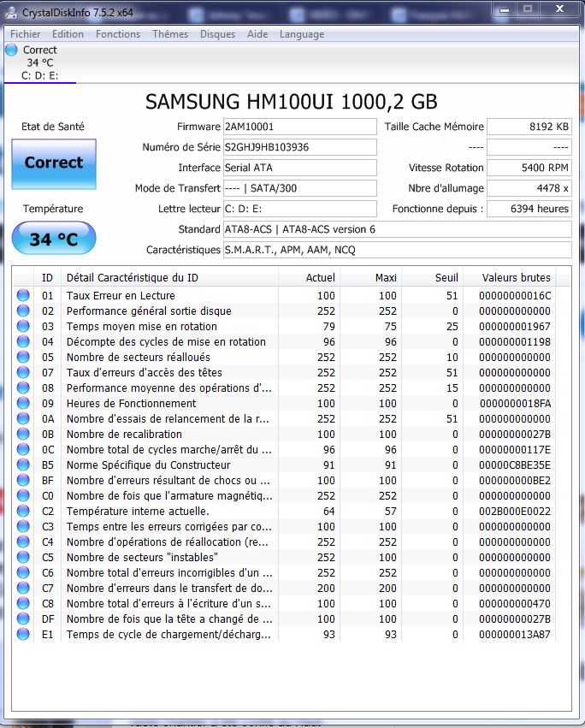Image resolution: width=585 pixels, height=728 pixels.
Task: Click status orb for row ID BF
Action: (x=23, y=480)
